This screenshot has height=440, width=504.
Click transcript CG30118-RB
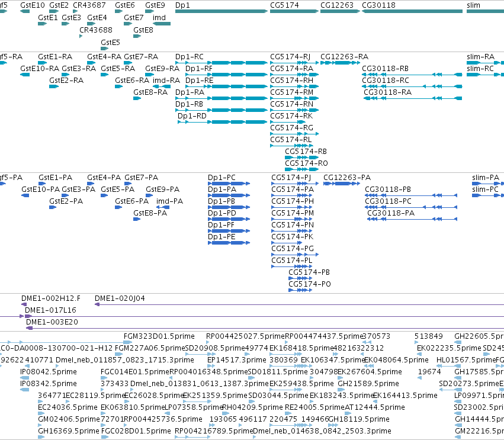coord(412,75)
